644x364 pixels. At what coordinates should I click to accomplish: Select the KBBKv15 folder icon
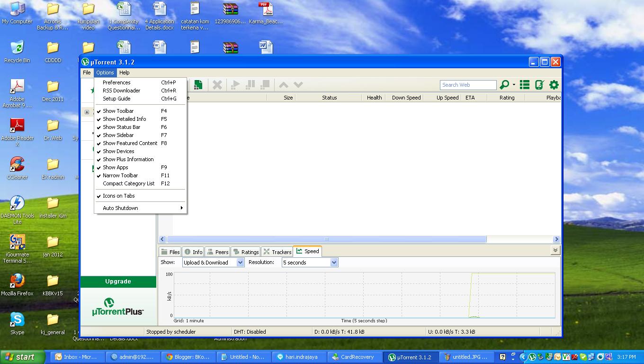[x=53, y=285]
